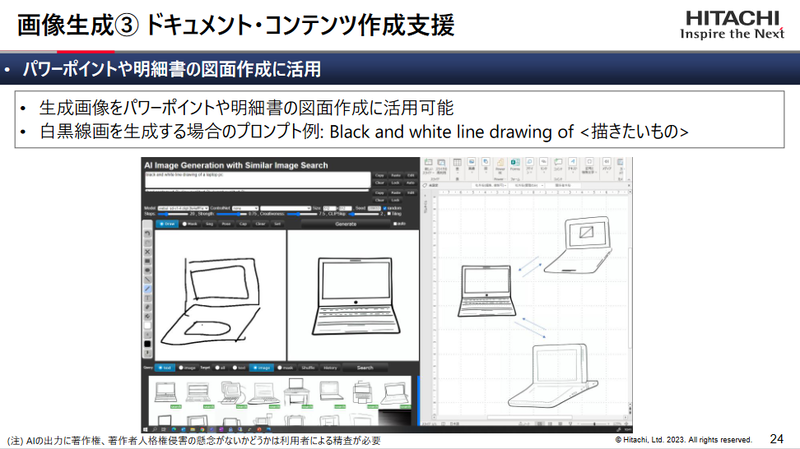Viewport: 800px width, 449px height.
Task: Adjust the Strength slider
Action: pos(232,214)
